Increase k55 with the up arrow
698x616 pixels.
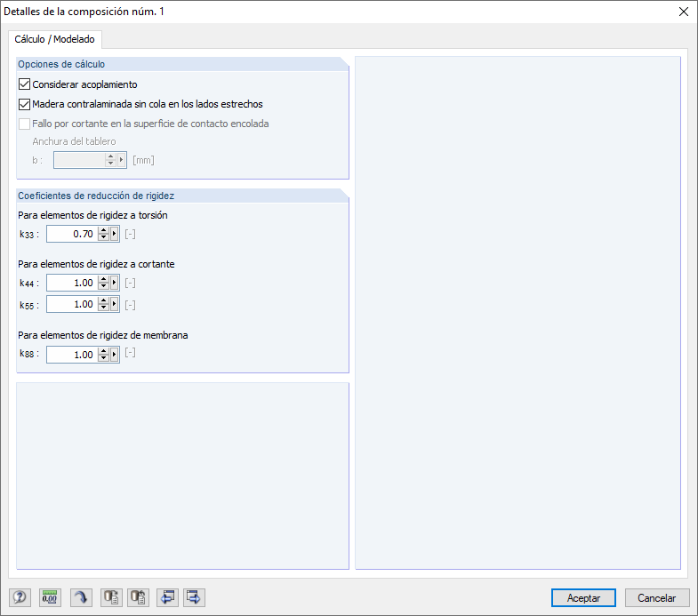point(104,300)
